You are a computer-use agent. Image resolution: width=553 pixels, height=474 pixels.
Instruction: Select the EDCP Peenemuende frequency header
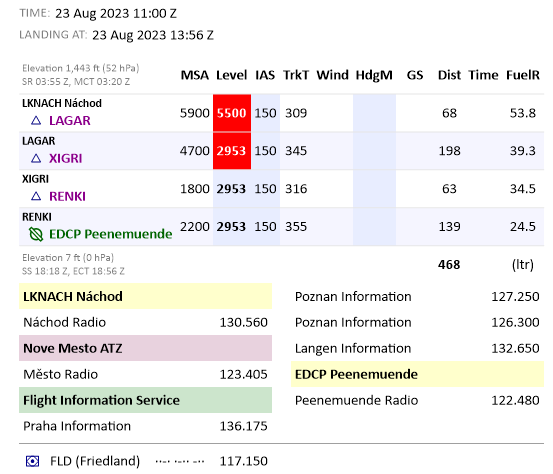417,374
